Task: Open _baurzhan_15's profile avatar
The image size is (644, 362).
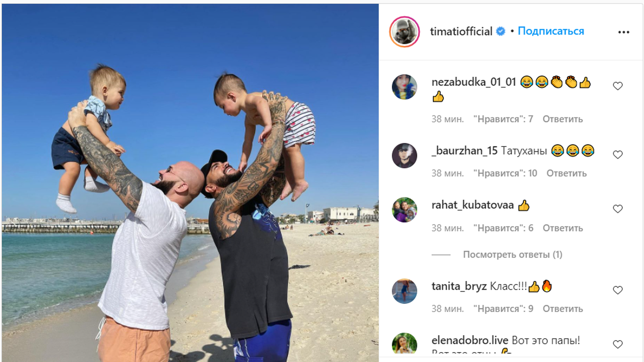Action: [404, 155]
